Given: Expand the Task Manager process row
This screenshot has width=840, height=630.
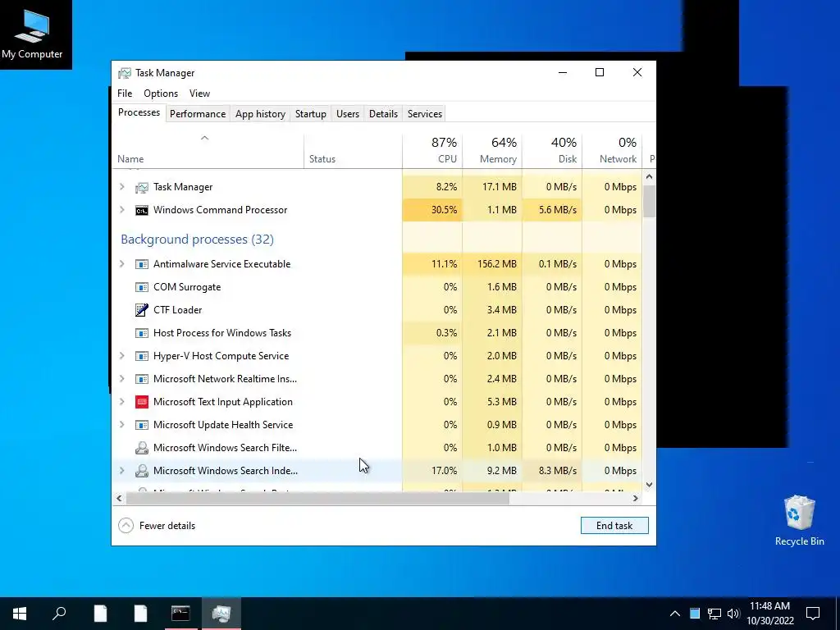Looking at the screenshot, I should [x=122, y=187].
